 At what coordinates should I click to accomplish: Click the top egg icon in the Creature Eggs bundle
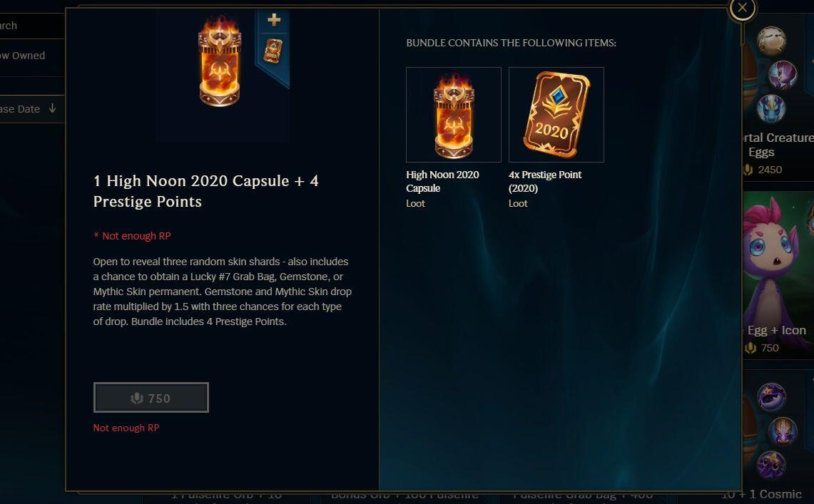(x=771, y=41)
